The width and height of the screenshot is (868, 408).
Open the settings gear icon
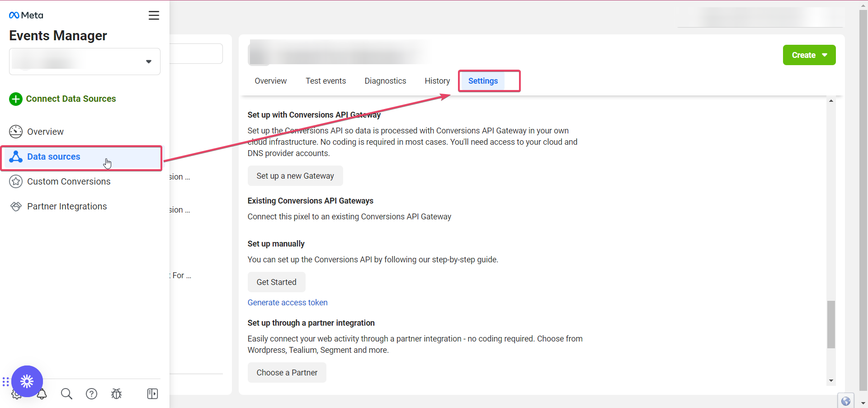point(16,395)
